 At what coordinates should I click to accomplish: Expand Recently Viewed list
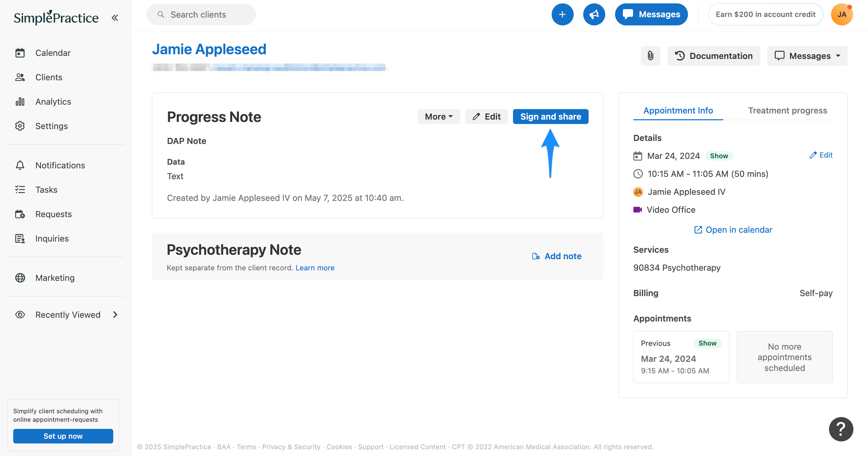click(66, 315)
